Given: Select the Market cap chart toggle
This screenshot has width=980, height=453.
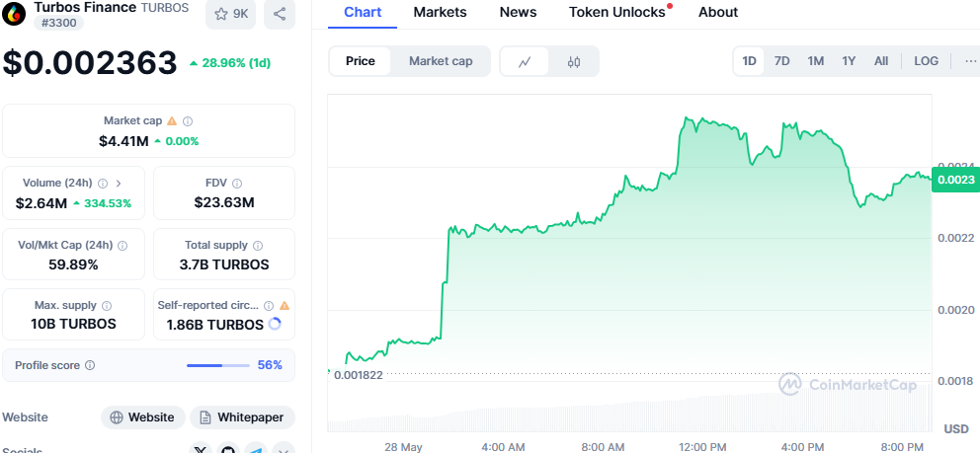Looking at the screenshot, I should [x=441, y=61].
